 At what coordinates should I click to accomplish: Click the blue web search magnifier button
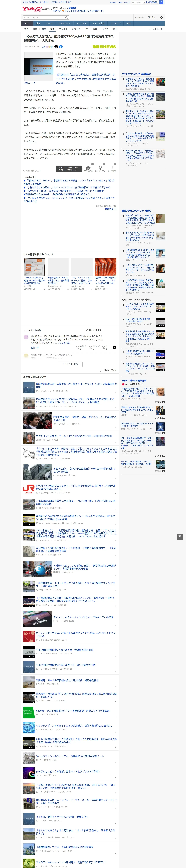(x=161, y=2)
